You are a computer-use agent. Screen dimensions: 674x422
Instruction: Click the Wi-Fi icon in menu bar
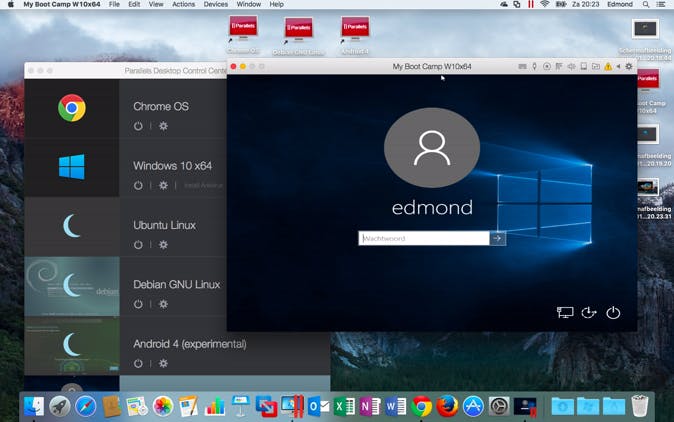tap(545, 4)
